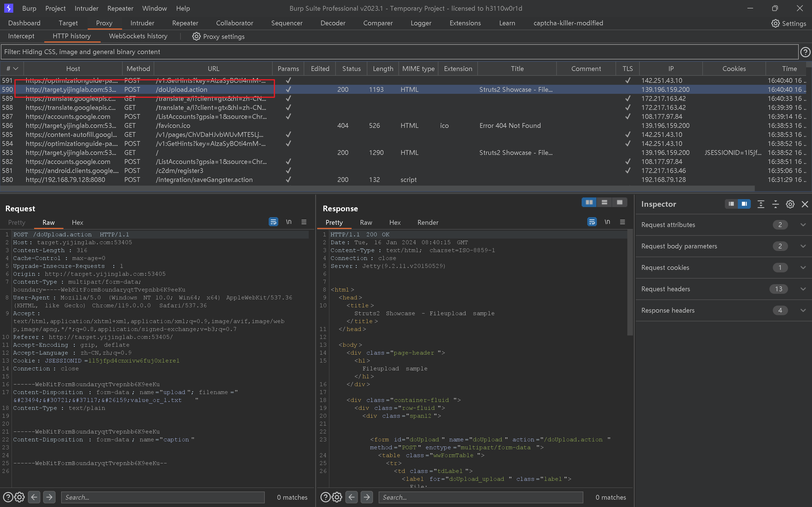Open the Render response tab
The image size is (812, 507).
click(x=427, y=222)
